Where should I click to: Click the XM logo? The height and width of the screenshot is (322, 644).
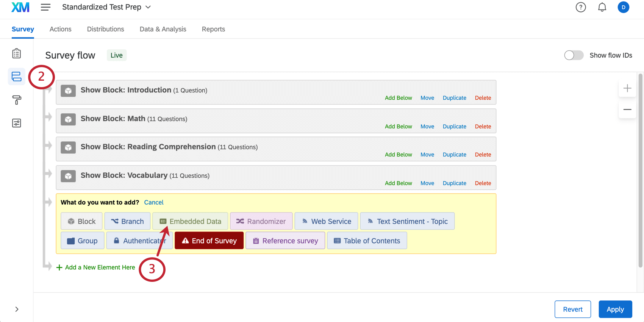point(20,7)
